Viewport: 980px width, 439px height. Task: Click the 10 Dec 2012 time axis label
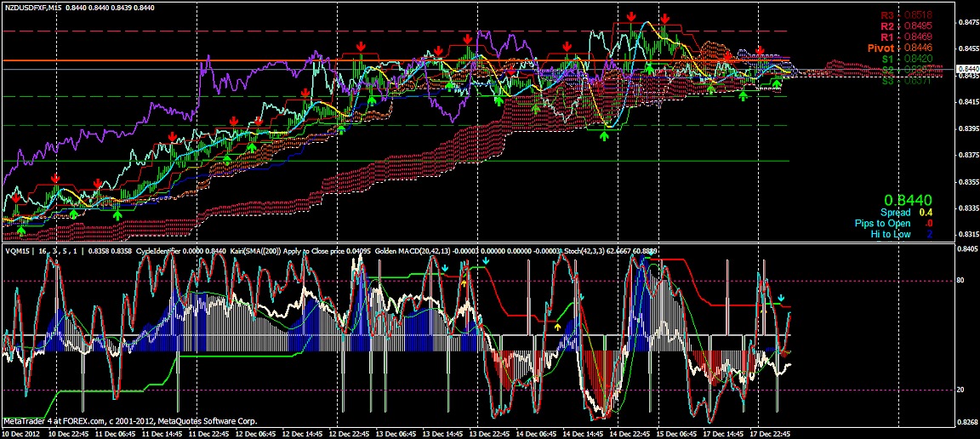(21, 433)
